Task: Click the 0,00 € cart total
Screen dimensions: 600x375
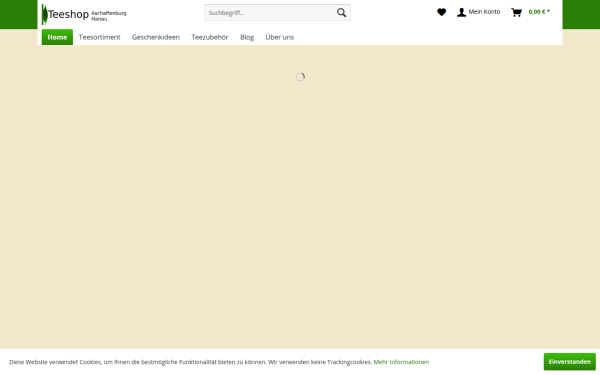Action: click(x=539, y=12)
